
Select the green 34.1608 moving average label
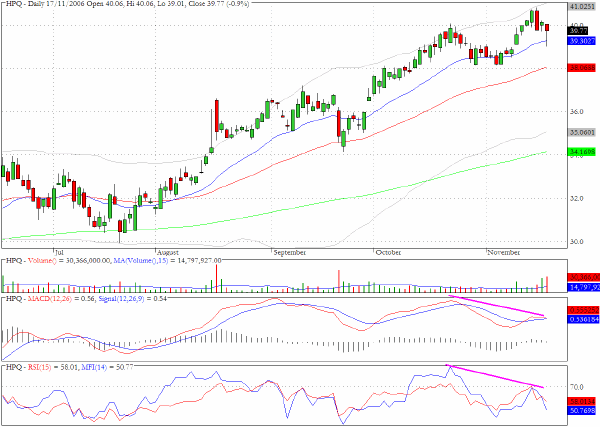[582, 152]
